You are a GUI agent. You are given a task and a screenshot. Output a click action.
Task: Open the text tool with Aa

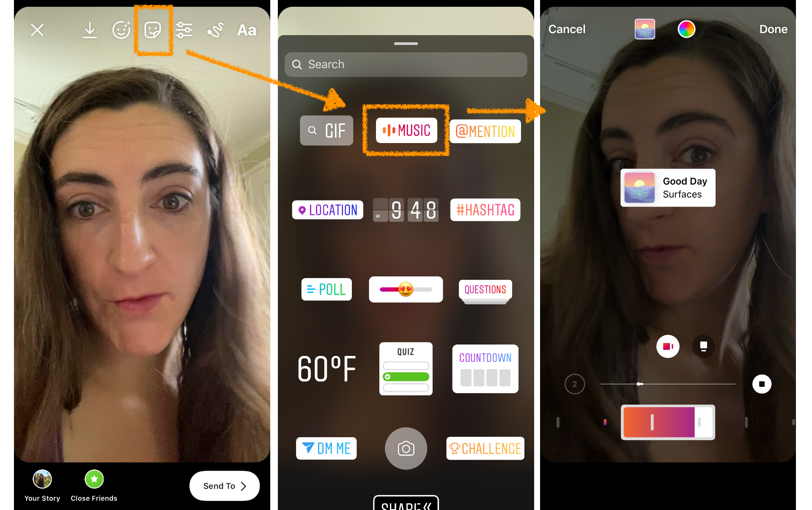coord(246,29)
